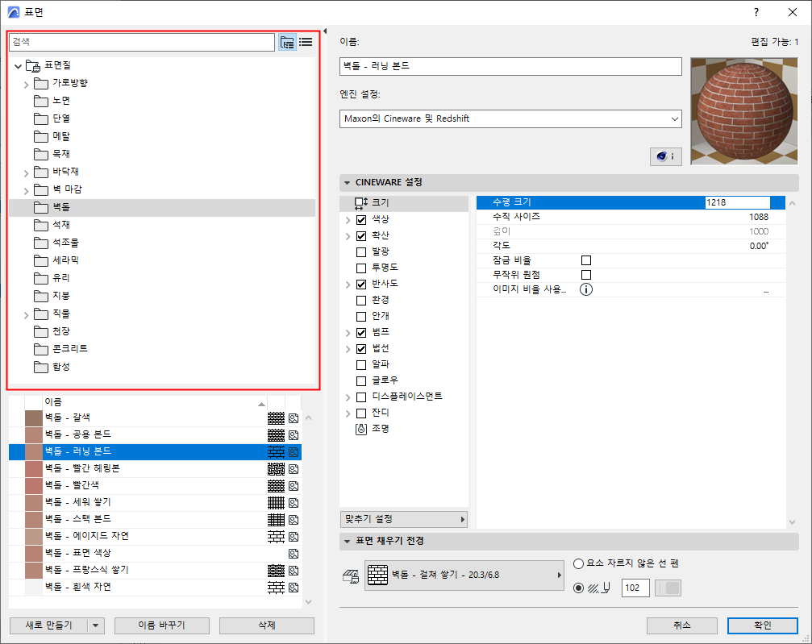The width and height of the screenshot is (812, 644).
Task: Select the 크기 size channel icon
Action: click(x=361, y=202)
